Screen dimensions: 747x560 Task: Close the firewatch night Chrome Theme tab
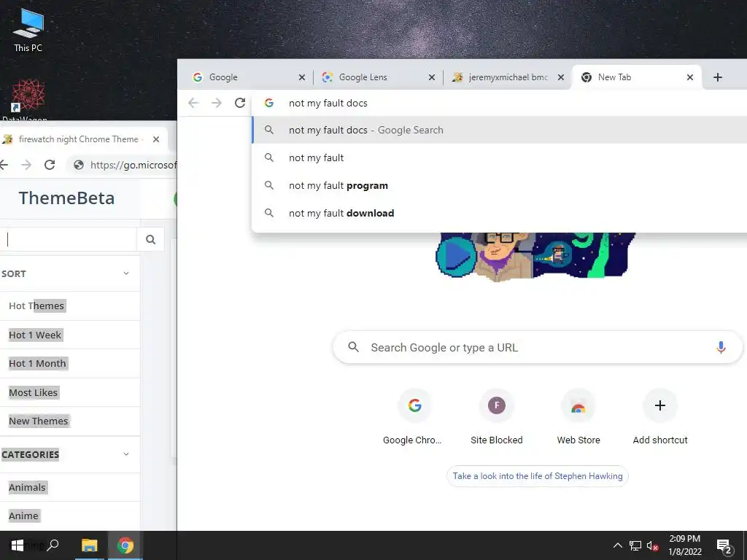(156, 139)
